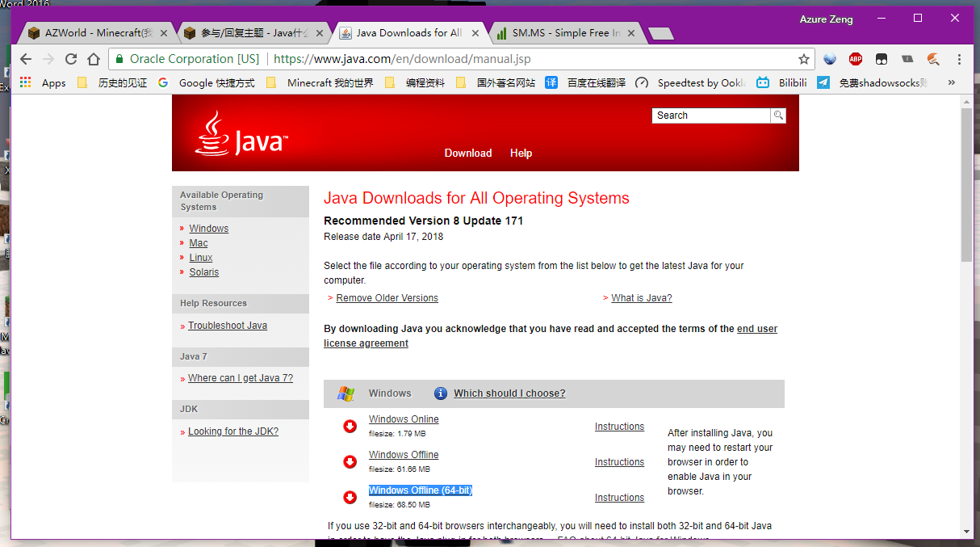Open the Bilibili bookmark
The image size is (980, 547).
(781, 82)
